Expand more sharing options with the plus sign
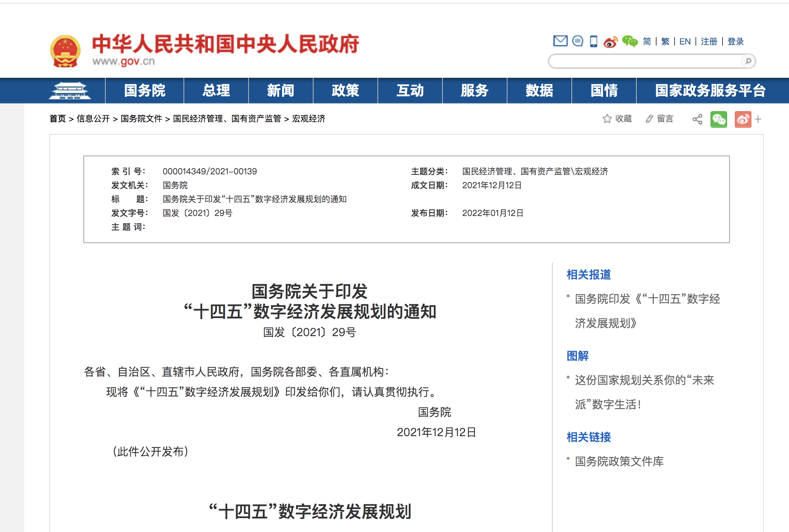The width and height of the screenshot is (789, 532). click(758, 120)
